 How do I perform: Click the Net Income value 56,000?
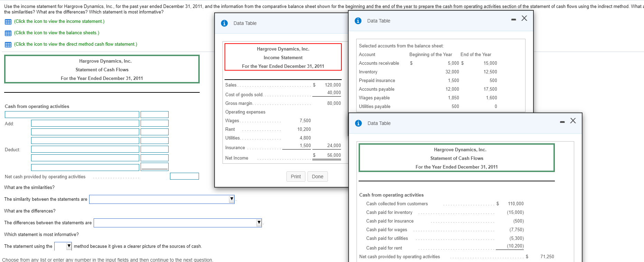[334, 155]
